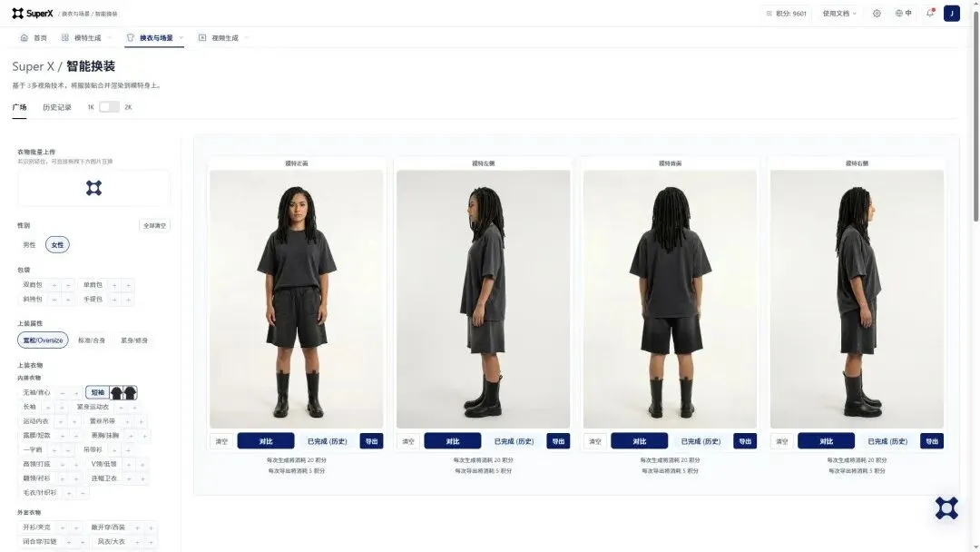This screenshot has width=980, height=552.
Task: Select the 标准/合身 fit option
Action: pos(92,340)
